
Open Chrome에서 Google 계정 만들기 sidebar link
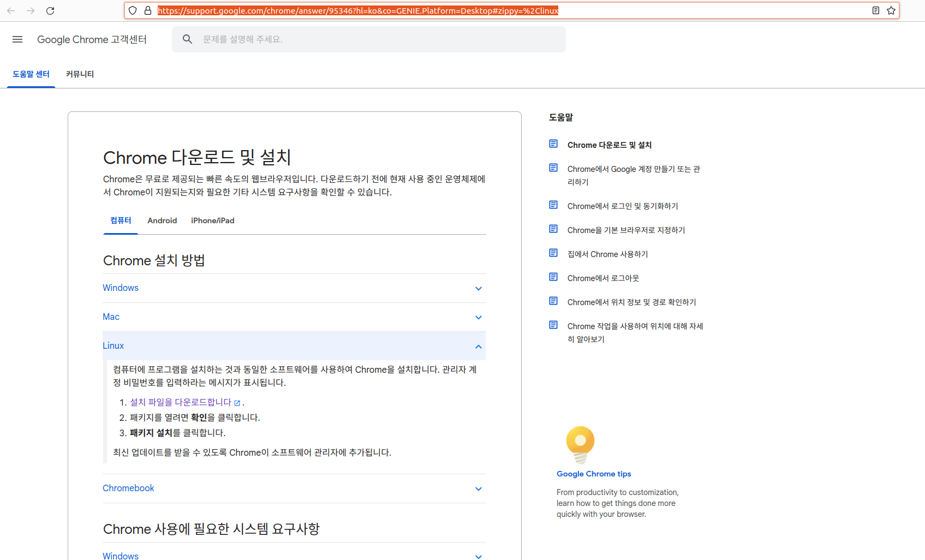634,176
